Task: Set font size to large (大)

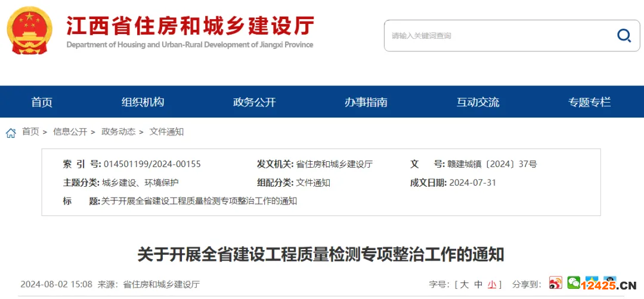Action: (464, 285)
